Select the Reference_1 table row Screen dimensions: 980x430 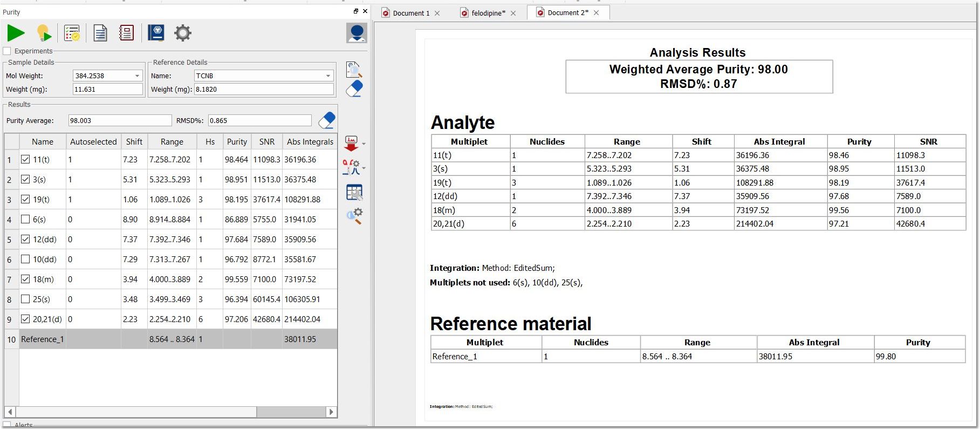click(x=171, y=339)
